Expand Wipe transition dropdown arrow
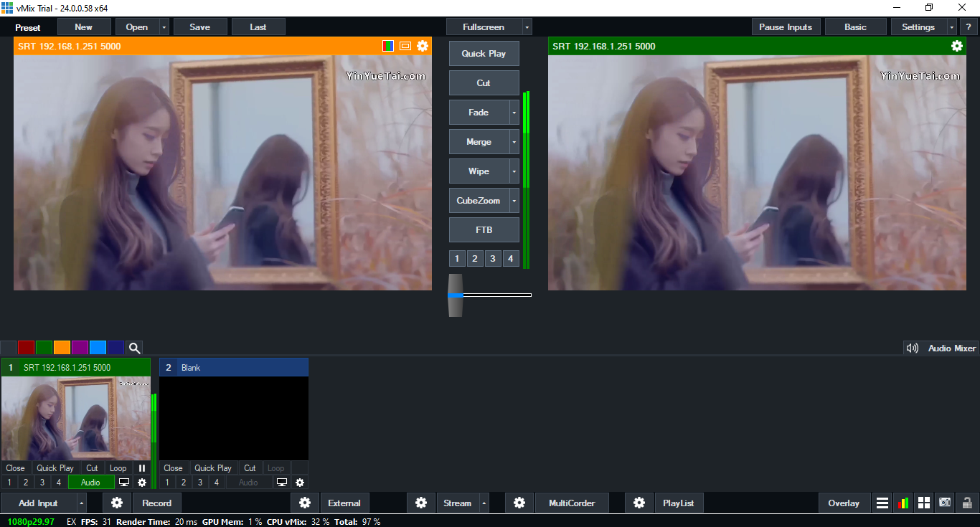The width and height of the screenshot is (980, 527). [514, 171]
